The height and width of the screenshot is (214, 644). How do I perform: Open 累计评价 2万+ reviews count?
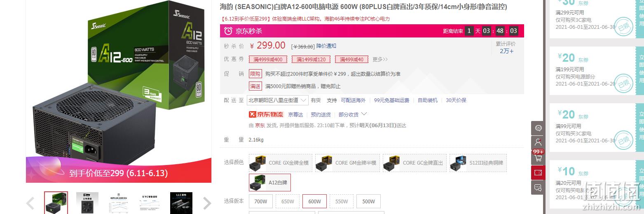click(x=506, y=47)
